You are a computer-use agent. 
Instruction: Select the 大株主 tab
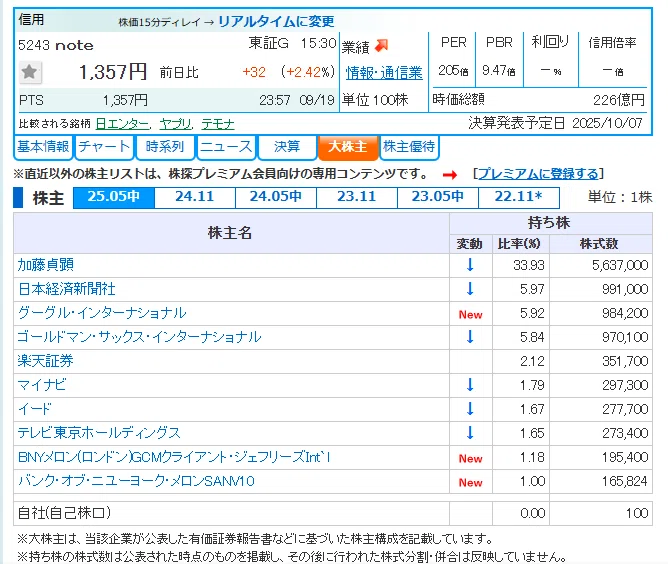point(348,147)
